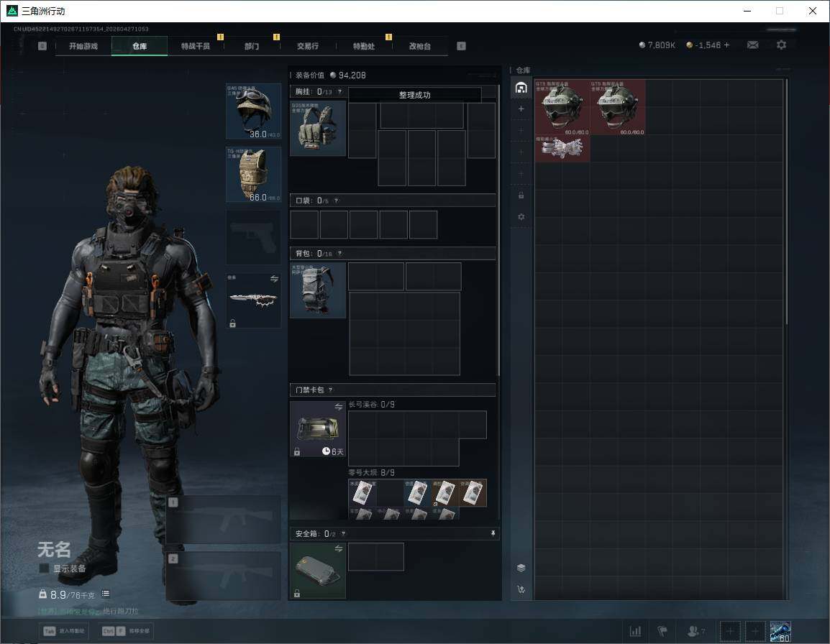This screenshot has width=830, height=644.
Task: Swap the safe box via arrows icon
Action: point(339,548)
